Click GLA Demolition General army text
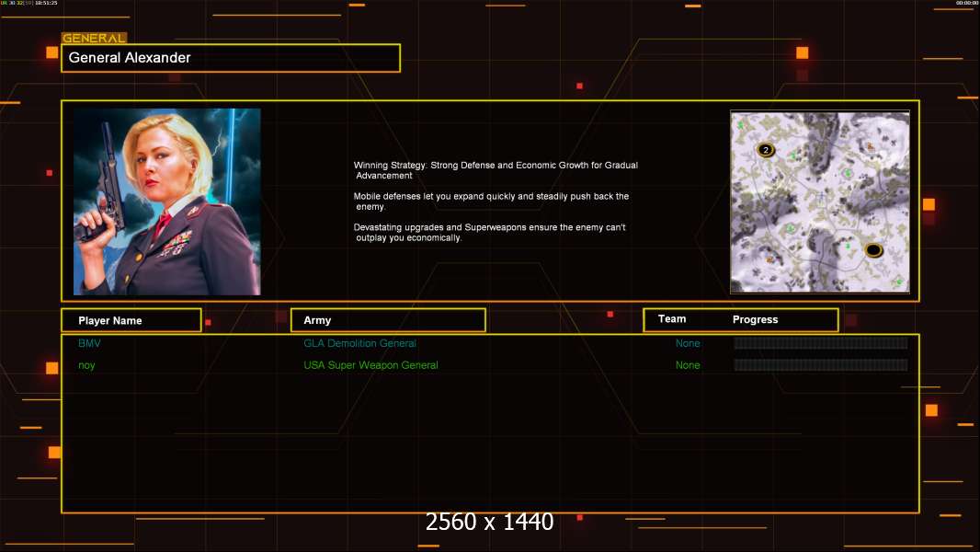This screenshot has width=980, height=552. point(359,343)
